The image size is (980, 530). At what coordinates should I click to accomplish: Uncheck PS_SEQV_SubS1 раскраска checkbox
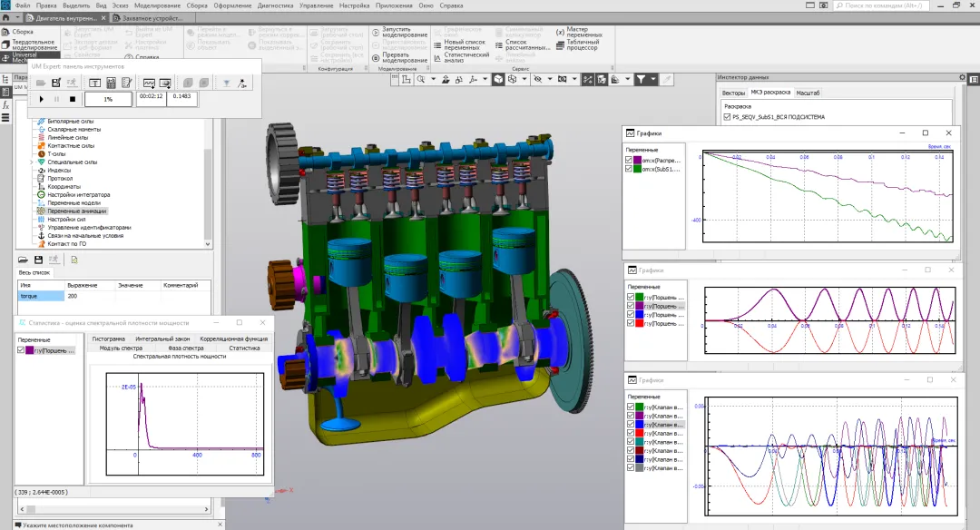tap(726, 117)
